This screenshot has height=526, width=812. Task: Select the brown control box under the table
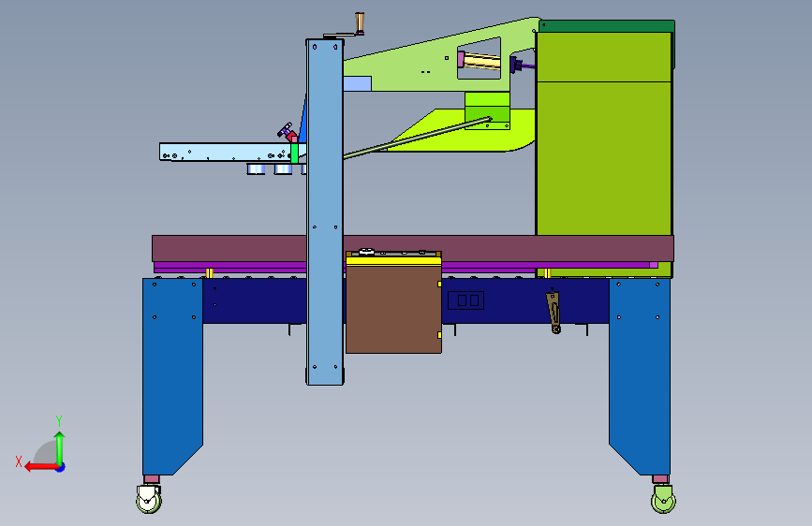coord(393,309)
